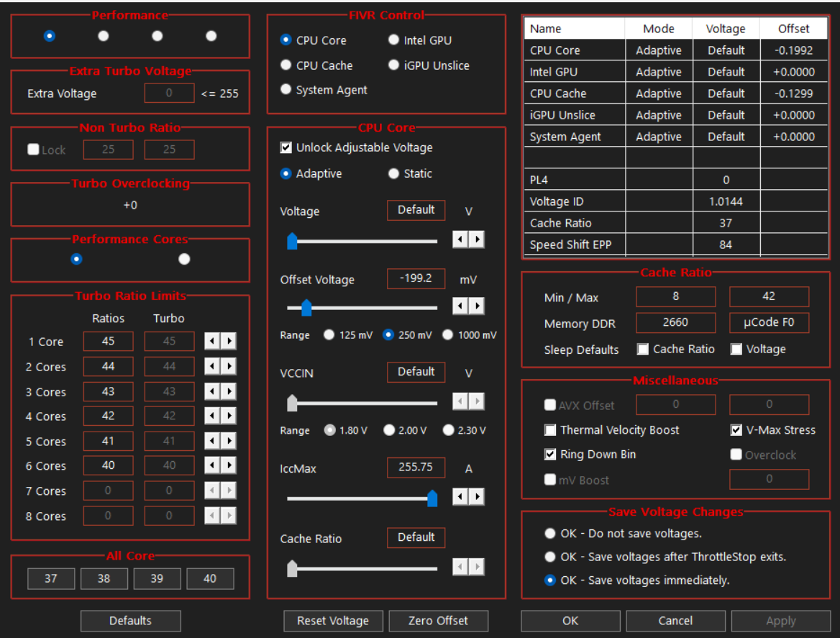Click the IccMax value field
The height and width of the screenshot is (638, 840).
416,467
